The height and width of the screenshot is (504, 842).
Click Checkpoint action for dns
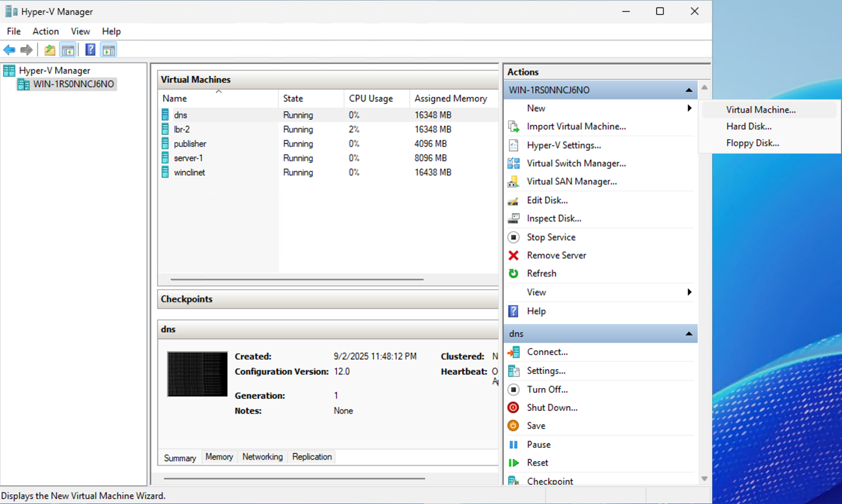tap(550, 481)
